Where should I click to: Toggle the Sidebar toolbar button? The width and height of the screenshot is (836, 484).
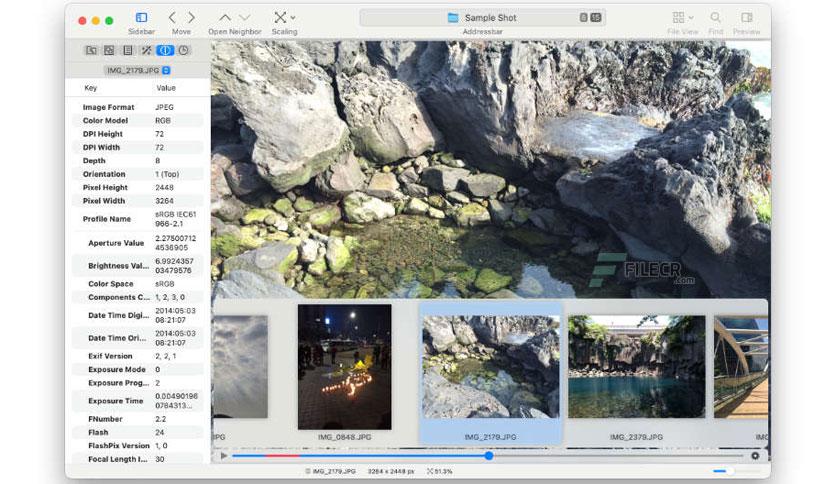point(141,18)
